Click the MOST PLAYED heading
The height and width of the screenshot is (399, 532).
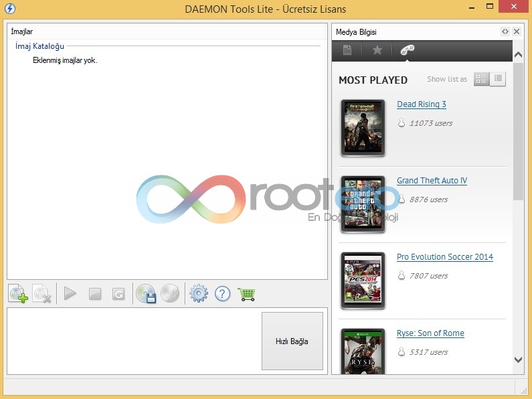(x=373, y=80)
